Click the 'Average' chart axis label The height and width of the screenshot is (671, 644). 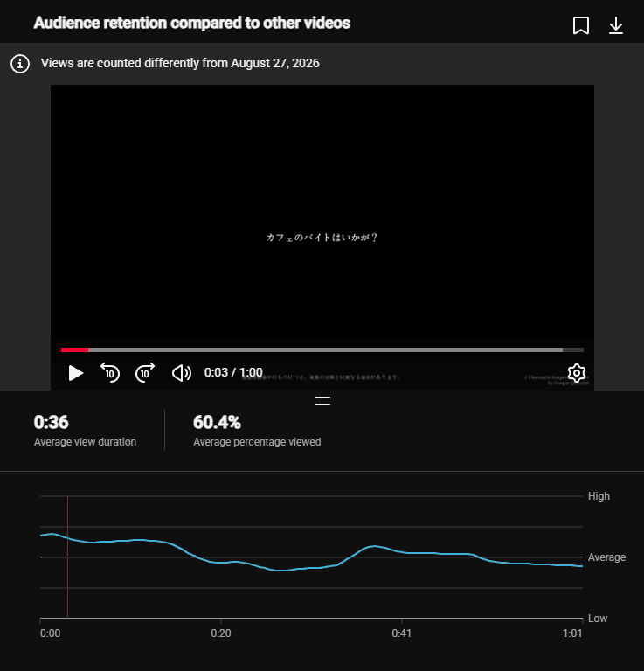pyautogui.click(x=606, y=557)
